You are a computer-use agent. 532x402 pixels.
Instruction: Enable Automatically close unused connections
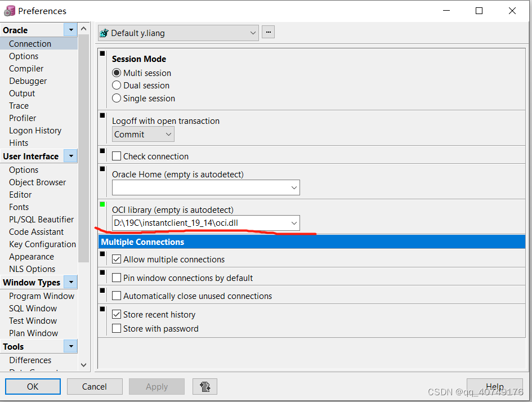117,296
